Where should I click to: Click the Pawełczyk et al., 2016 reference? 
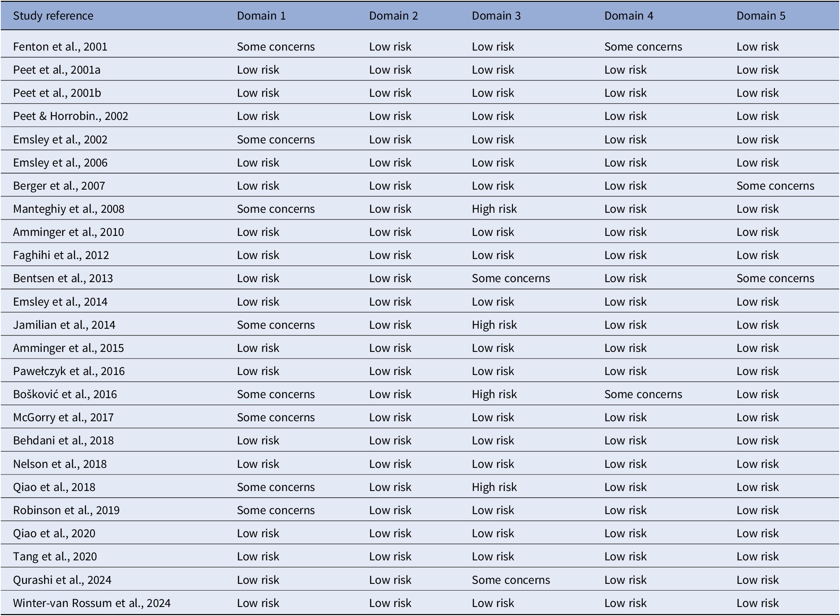pyautogui.click(x=69, y=371)
